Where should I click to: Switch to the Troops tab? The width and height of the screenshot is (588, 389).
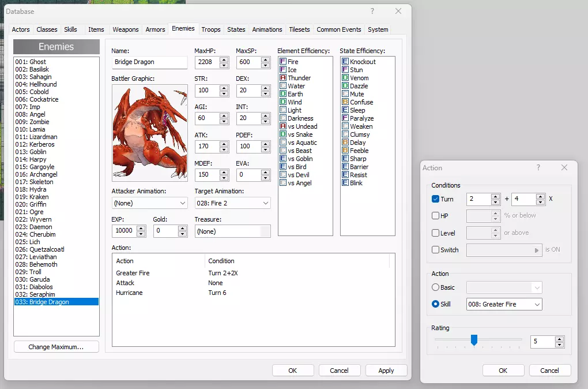(211, 29)
